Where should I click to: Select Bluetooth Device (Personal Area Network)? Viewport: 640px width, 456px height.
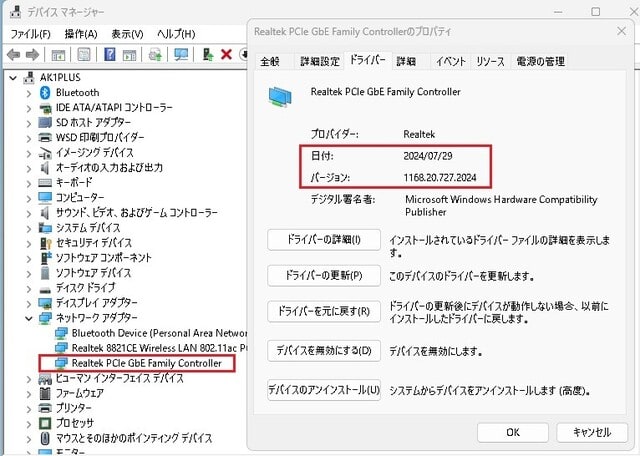160,333
